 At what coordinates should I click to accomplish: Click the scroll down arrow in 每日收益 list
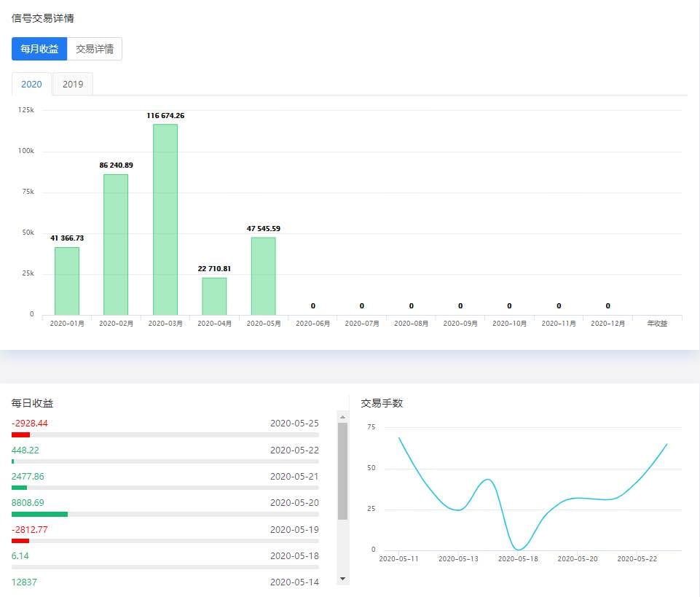(342, 579)
